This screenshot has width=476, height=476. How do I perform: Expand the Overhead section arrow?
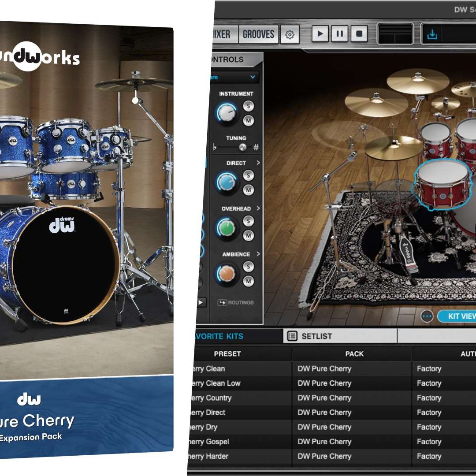pos(258,208)
